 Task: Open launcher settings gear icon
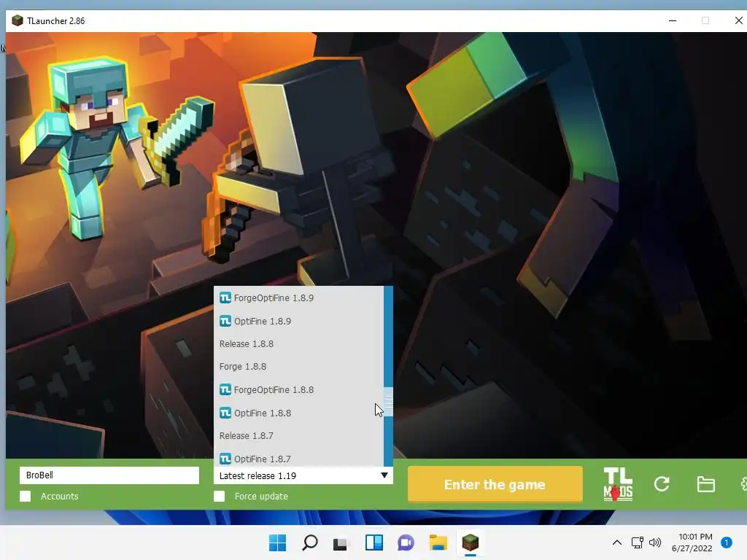743,484
